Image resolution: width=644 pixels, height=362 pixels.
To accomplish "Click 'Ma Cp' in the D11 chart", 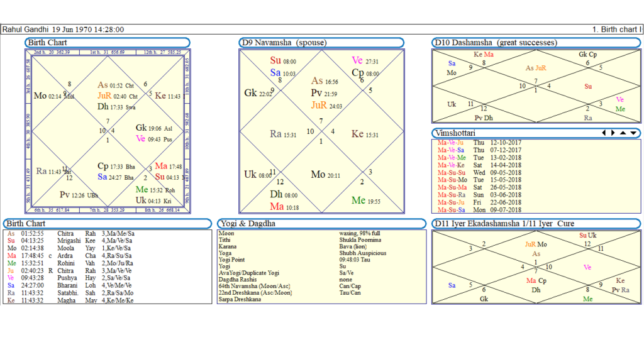I will (536, 281).
